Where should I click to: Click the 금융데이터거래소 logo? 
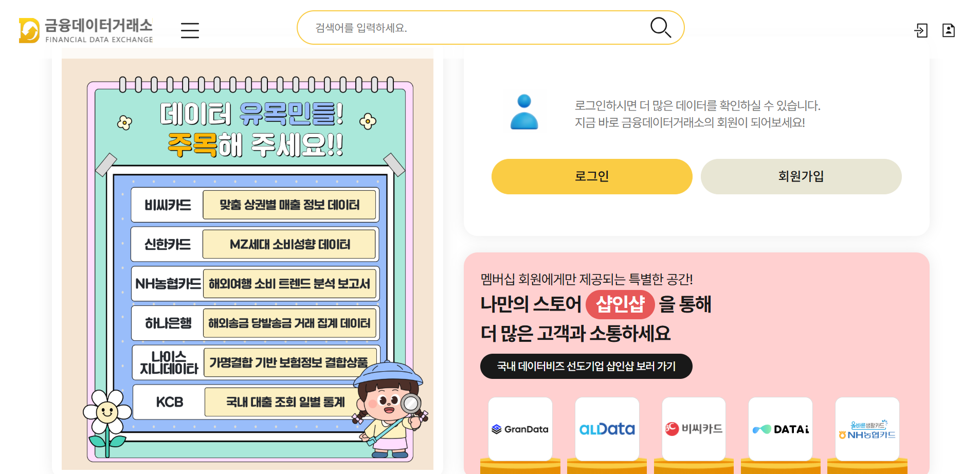tap(86, 30)
